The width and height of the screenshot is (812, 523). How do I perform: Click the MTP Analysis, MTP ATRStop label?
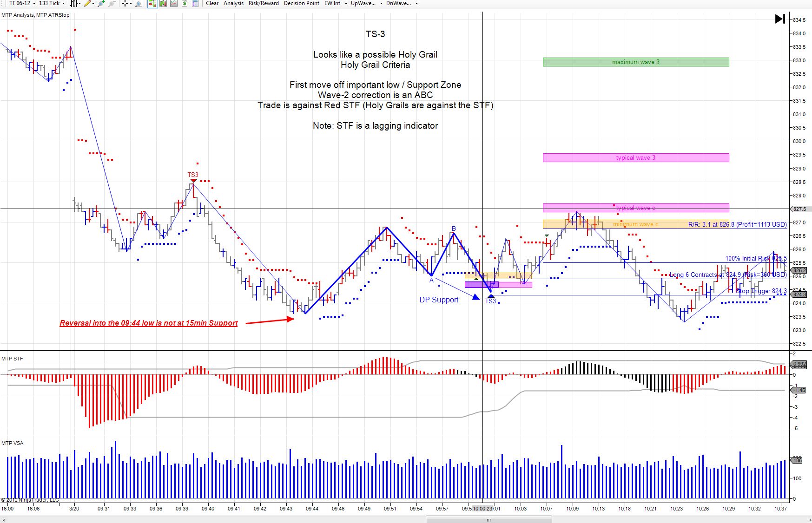35,15
